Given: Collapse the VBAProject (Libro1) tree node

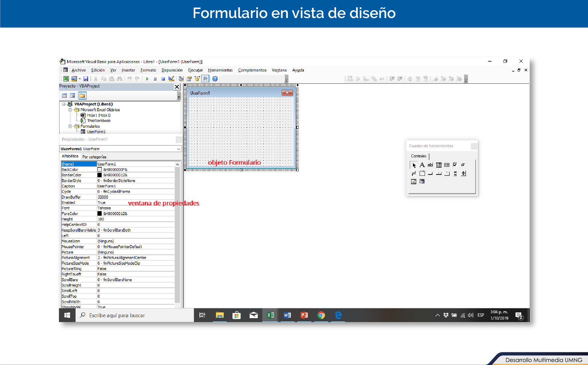Looking at the screenshot, I should click(x=63, y=104).
